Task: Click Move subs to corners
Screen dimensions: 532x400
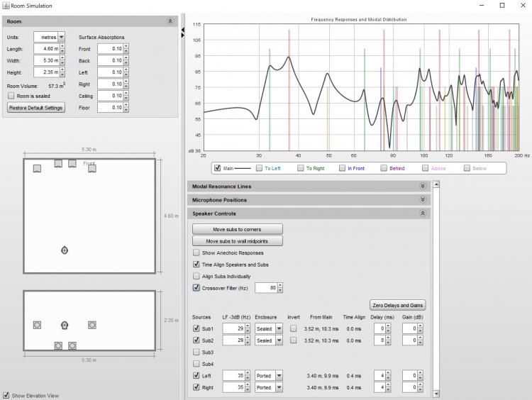Action: pos(237,229)
